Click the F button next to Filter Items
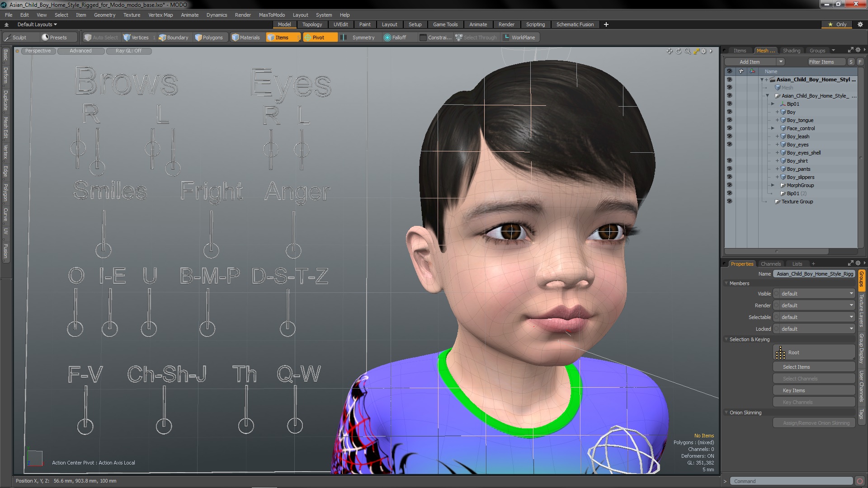The width and height of the screenshot is (868, 488). tap(860, 62)
